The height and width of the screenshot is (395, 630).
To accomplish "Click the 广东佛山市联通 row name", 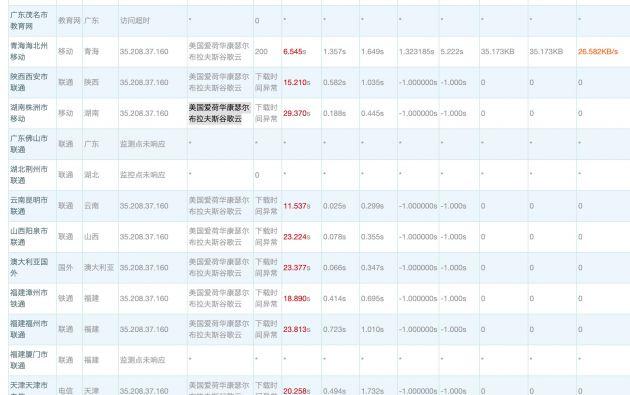I will pos(29,144).
